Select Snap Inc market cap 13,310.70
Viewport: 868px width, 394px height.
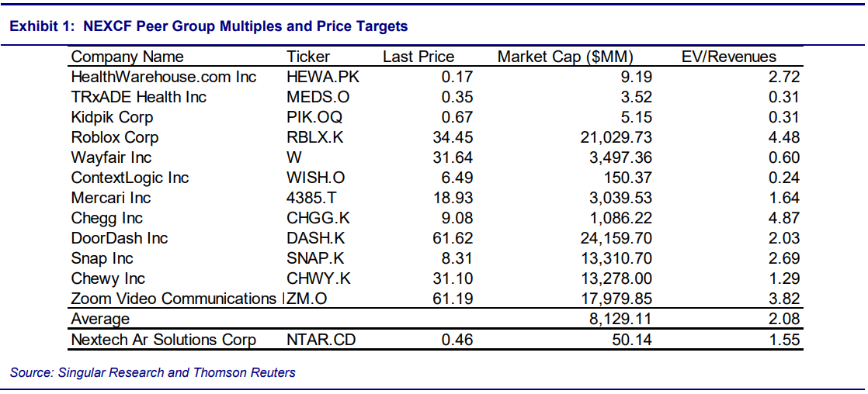pyautogui.click(x=612, y=258)
